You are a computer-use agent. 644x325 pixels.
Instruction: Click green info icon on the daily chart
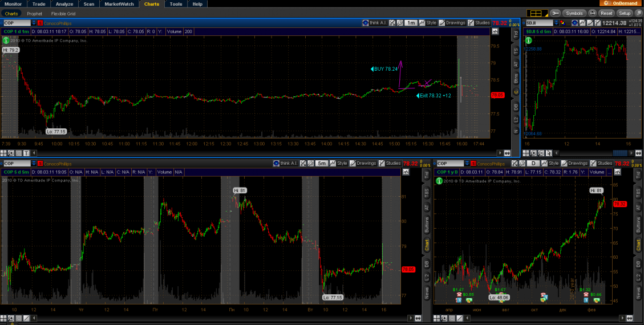(439, 181)
